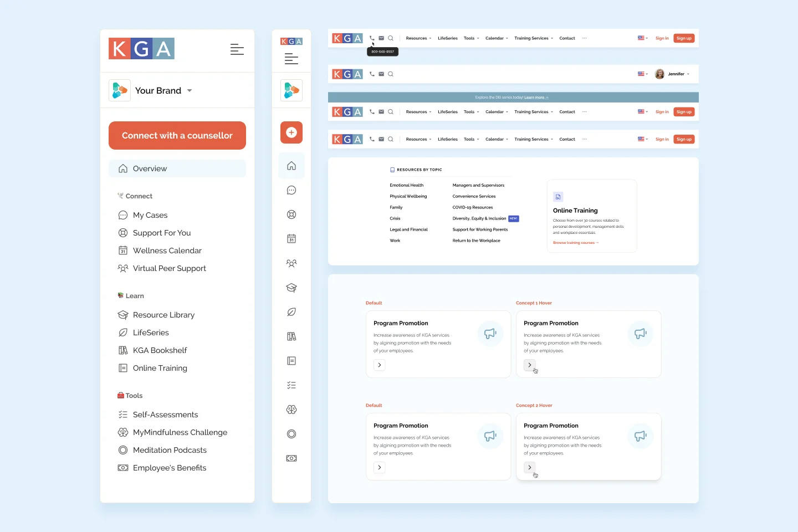Click the mail icon in the navbar with Jennifer
This screenshot has height=532, width=798.
point(381,74)
